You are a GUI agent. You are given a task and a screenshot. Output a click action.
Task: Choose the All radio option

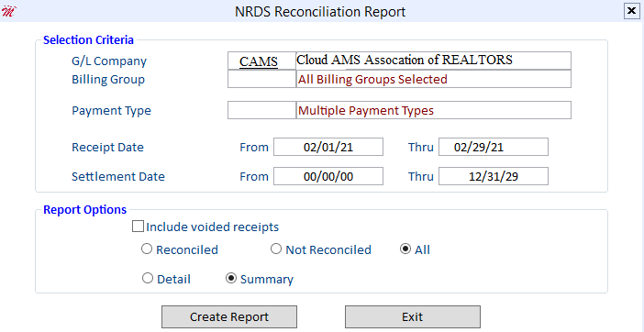(x=405, y=249)
